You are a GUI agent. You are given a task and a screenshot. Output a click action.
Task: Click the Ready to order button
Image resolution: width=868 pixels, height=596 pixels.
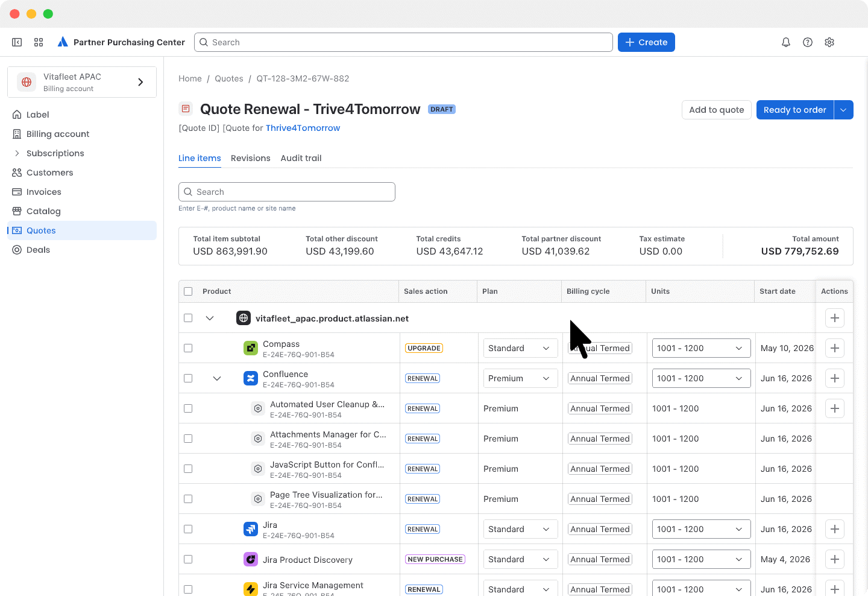pos(794,110)
